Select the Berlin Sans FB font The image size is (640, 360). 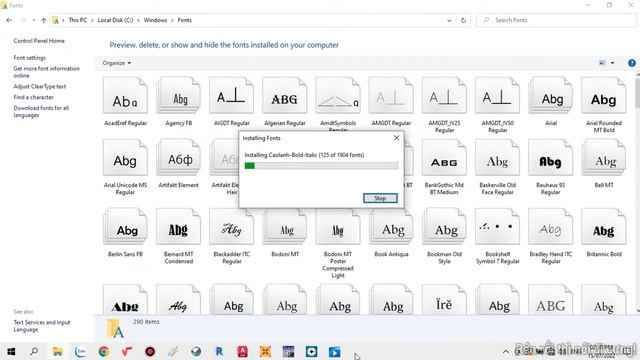(x=125, y=233)
